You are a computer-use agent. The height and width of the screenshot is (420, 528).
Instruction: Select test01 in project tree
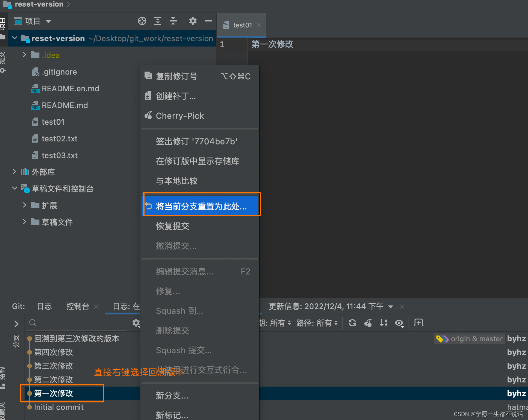(x=48, y=122)
